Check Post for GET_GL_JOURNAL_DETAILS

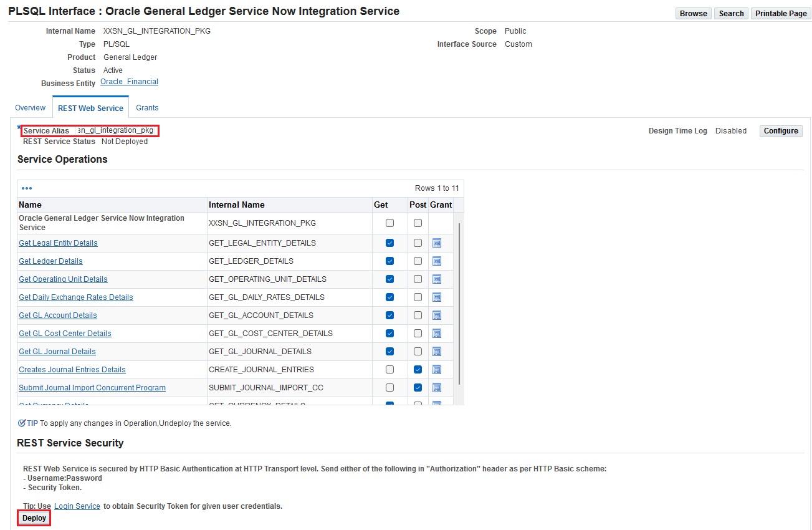click(418, 352)
